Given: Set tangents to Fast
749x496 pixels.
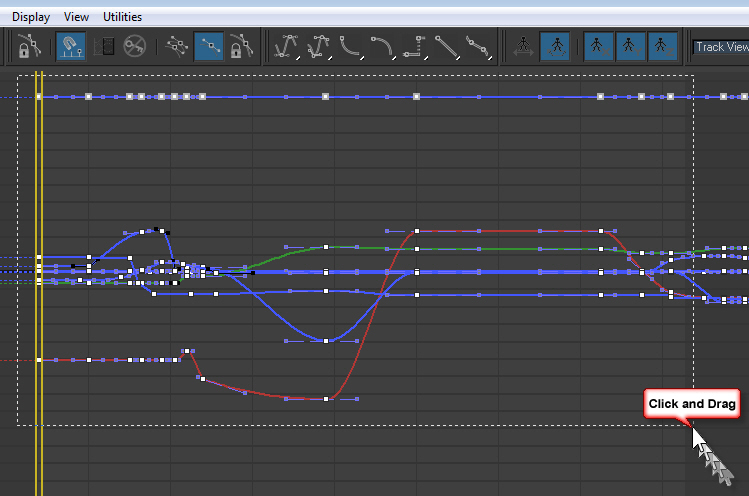Looking at the screenshot, I should click(x=351, y=47).
